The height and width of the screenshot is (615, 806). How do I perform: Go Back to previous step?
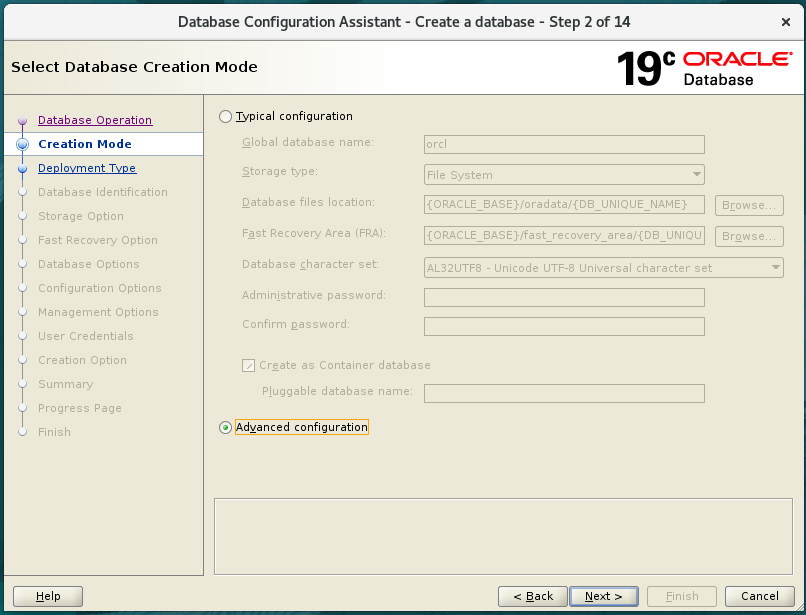[x=533, y=596]
